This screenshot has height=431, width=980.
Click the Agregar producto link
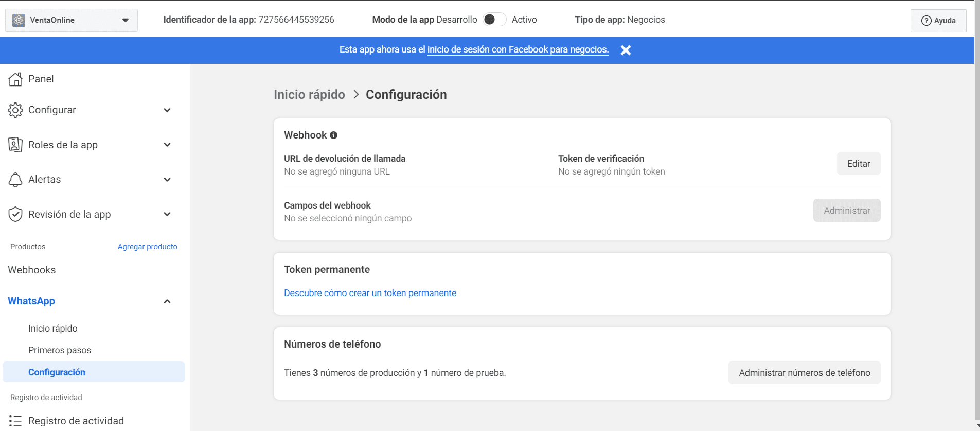tap(148, 247)
